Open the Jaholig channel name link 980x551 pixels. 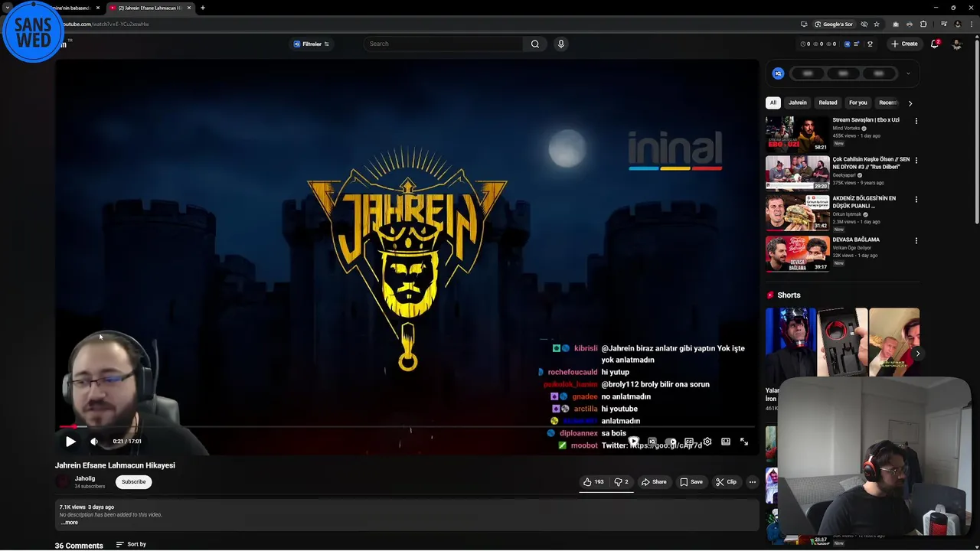(x=85, y=478)
